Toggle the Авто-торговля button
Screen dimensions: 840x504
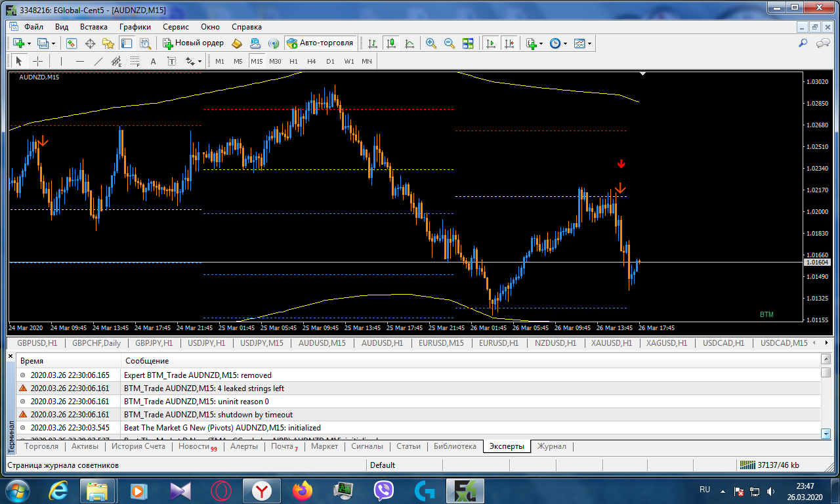(320, 43)
